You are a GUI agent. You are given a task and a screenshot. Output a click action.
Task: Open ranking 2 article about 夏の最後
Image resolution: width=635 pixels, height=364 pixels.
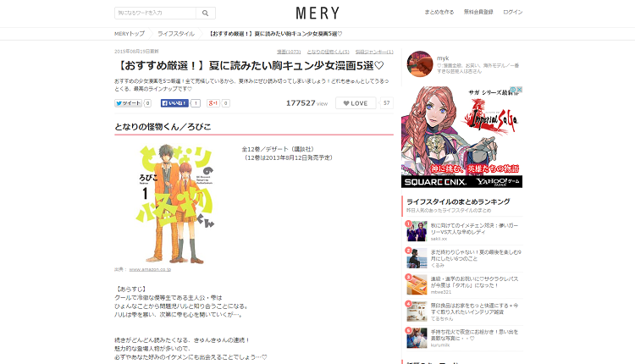[x=476, y=255]
